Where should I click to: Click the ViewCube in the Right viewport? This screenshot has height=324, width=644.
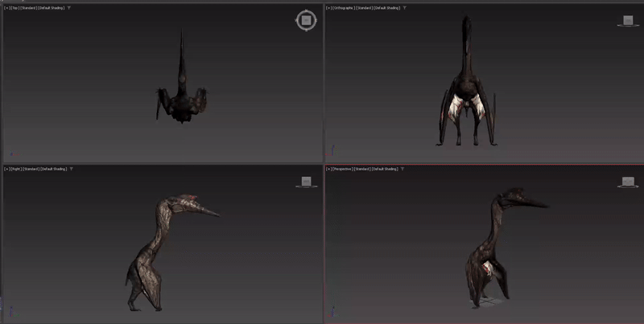pos(306,182)
